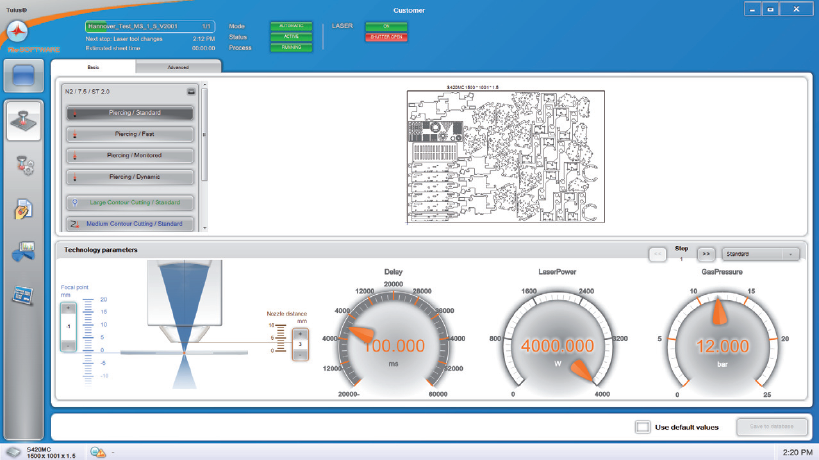The image size is (819, 460).
Task: Click the Tulus star logo icon
Action: coord(23,31)
